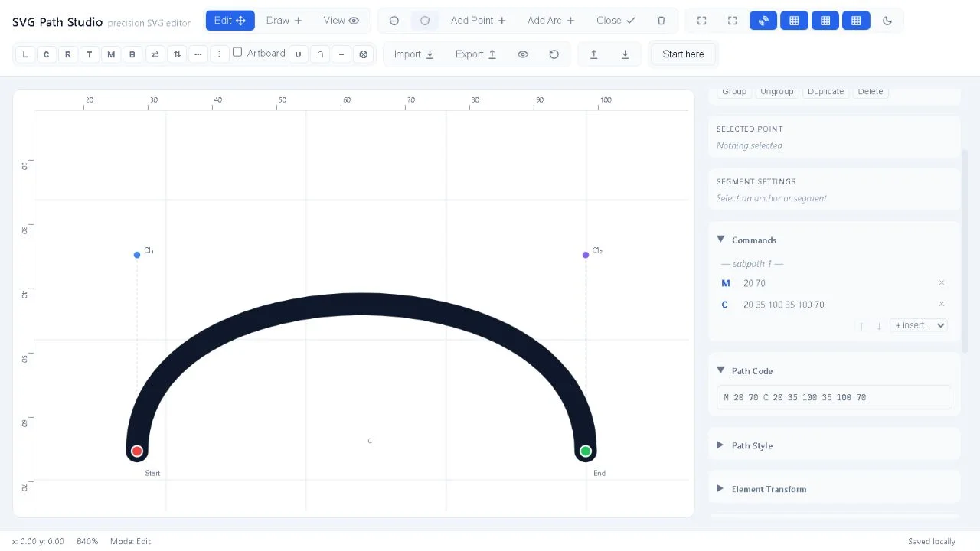Click the Add Arc button
This screenshot has height=551, width=980.
pyautogui.click(x=551, y=21)
